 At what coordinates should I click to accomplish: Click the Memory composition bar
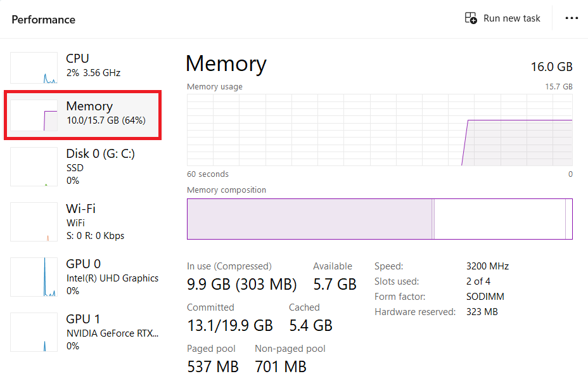tap(380, 219)
